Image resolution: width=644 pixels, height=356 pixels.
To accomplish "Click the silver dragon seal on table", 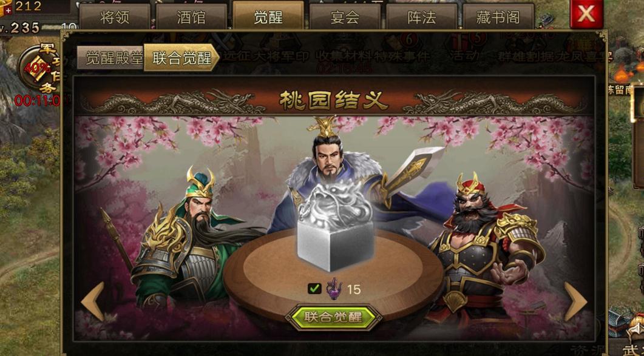I will point(336,227).
